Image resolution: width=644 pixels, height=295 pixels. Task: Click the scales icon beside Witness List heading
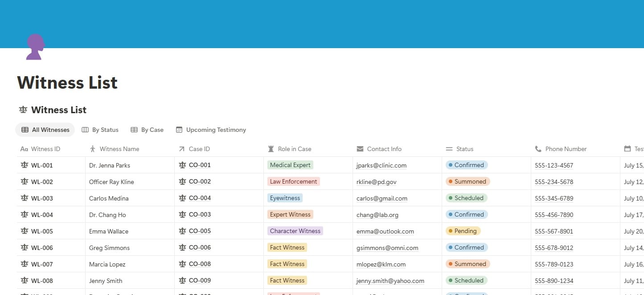pos(23,110)
